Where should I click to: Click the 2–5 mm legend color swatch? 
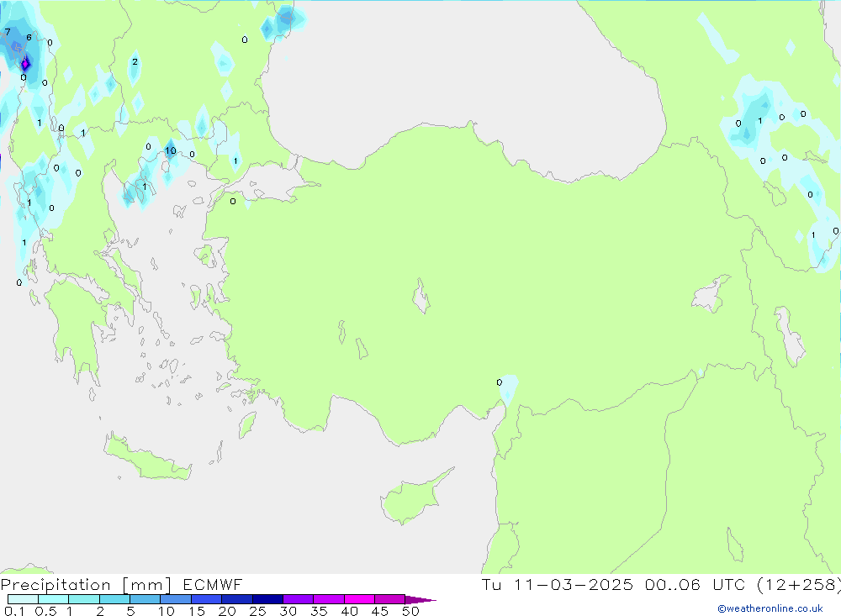pos(114,599)
